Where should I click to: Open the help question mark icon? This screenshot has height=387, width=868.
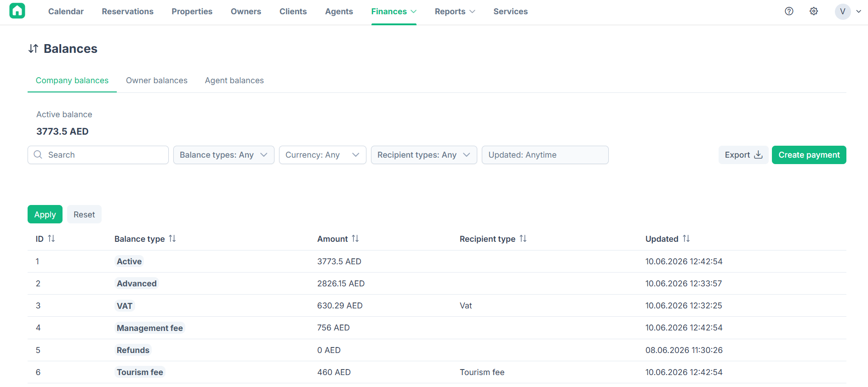click(x=789, y=11)
